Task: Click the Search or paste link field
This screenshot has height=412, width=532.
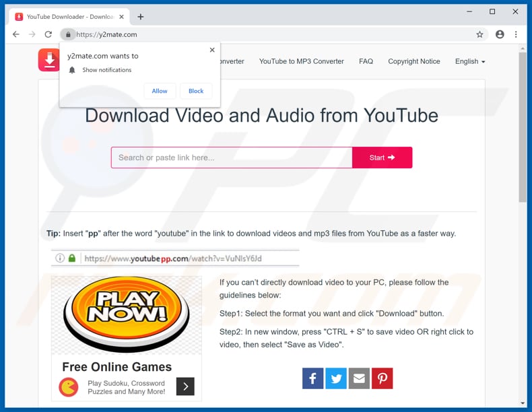Action: click(x=232, y=158)
